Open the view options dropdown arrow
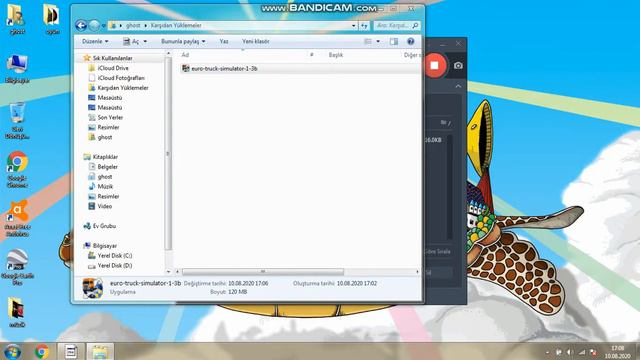640x360 pixels. pyautogui.click(x=378, y=41)
